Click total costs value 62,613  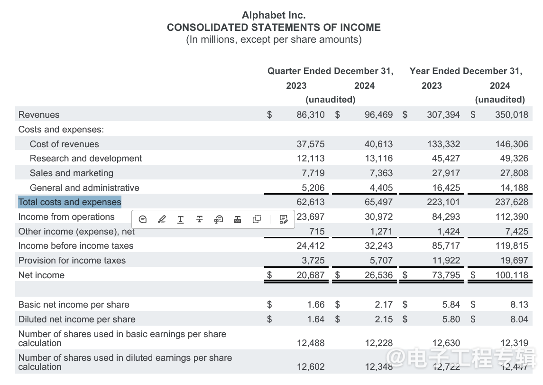pos(311,202)
